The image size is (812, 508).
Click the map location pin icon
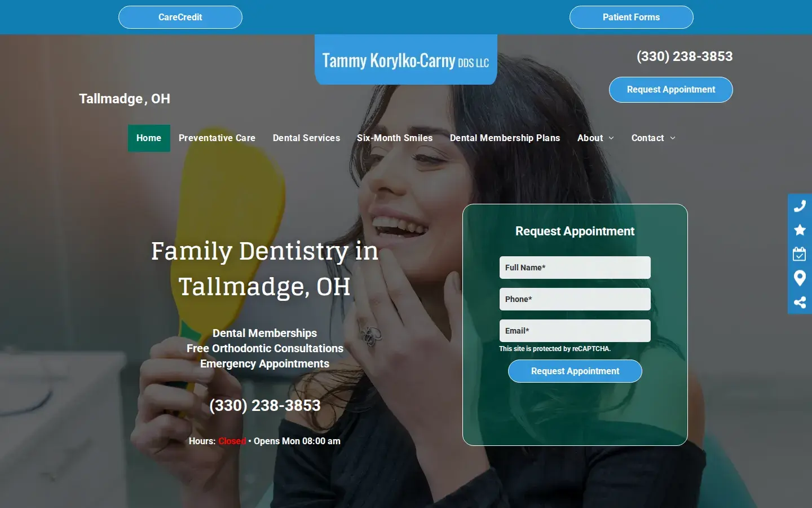point(800,278)
